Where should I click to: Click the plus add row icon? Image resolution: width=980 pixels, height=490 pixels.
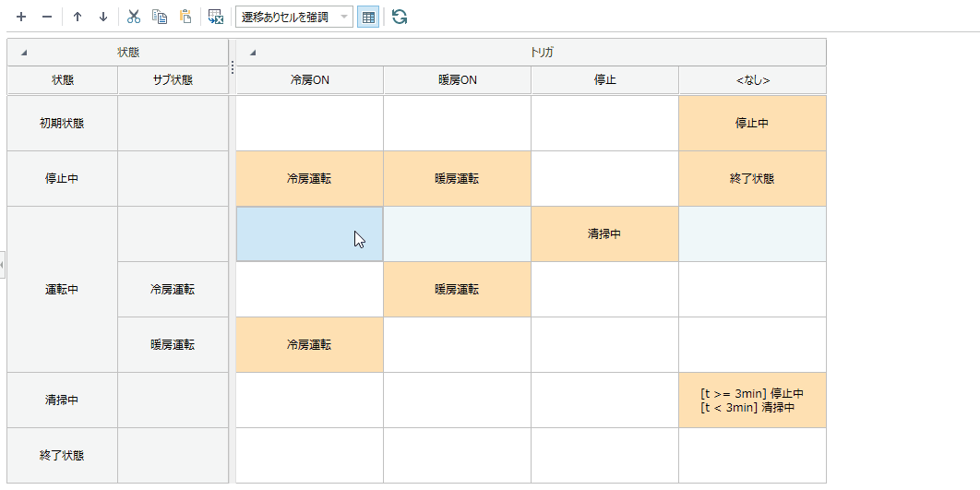[x=21, y=17]
